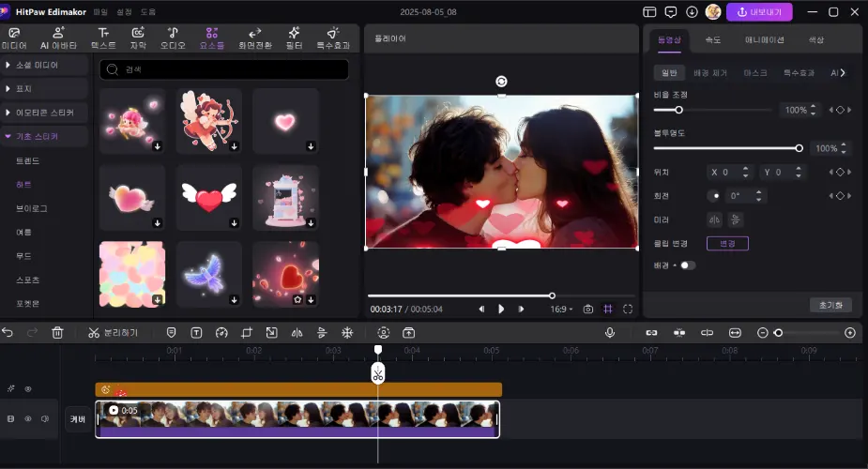Click the 커버 cover button on timeline
The image size is (868, 469).
click(78, 419)
